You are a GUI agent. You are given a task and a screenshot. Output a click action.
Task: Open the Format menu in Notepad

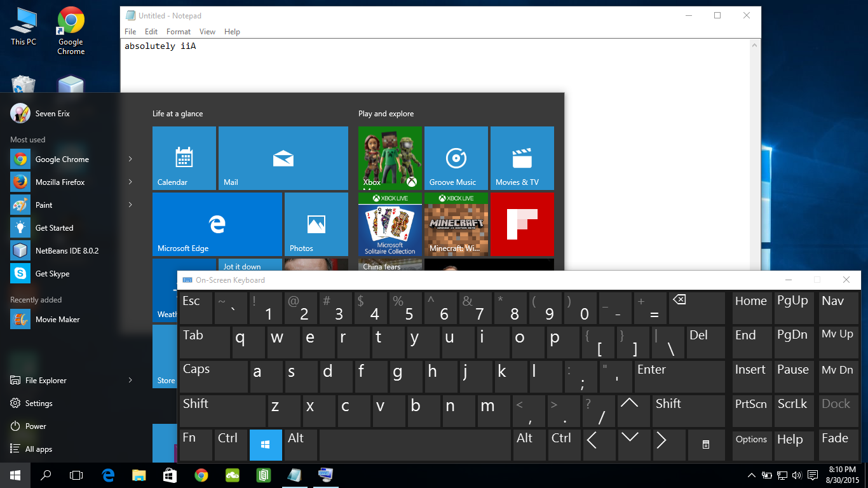[178, 31]
